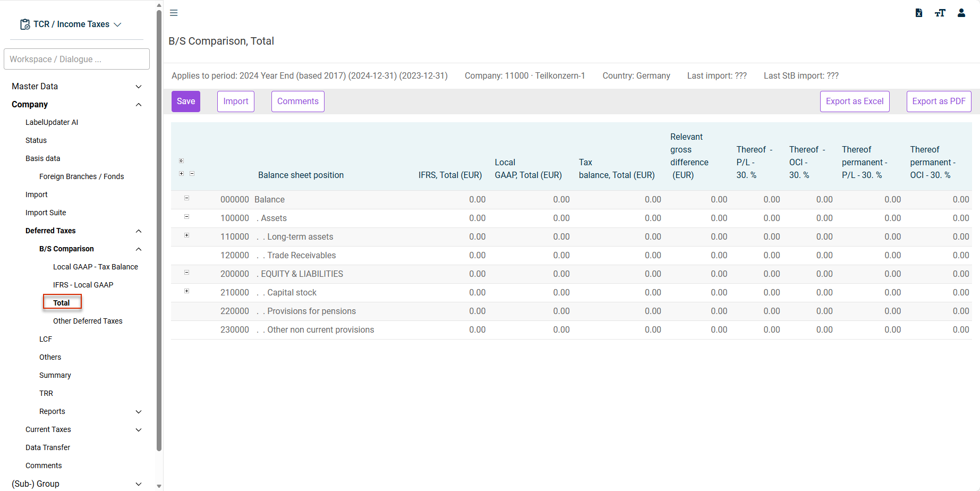This screenshot has width=980, height=491.
Task: Click the small 'o' reset icon in table header
Action: [181, 160]
